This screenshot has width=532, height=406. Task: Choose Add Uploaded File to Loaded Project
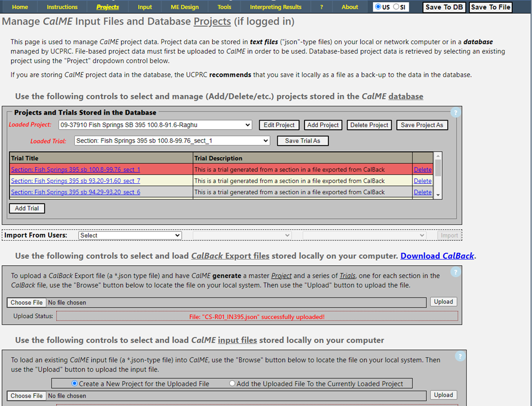(x=232, y=384)
